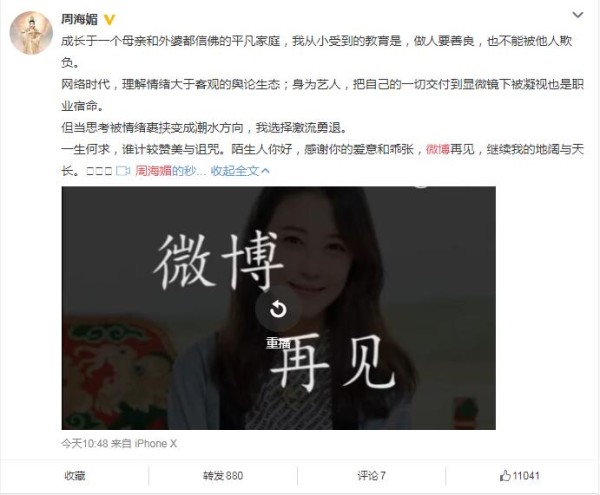Click the upward arrow beside 收起全文

(x=265, y=171)
